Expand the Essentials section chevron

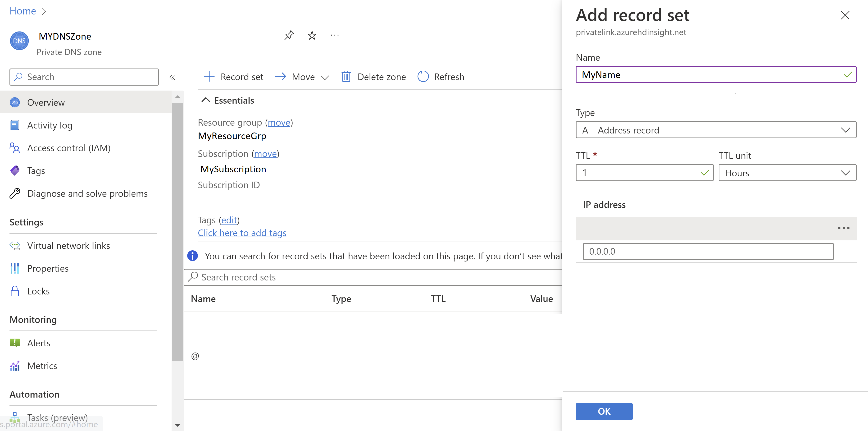(205, 100)
